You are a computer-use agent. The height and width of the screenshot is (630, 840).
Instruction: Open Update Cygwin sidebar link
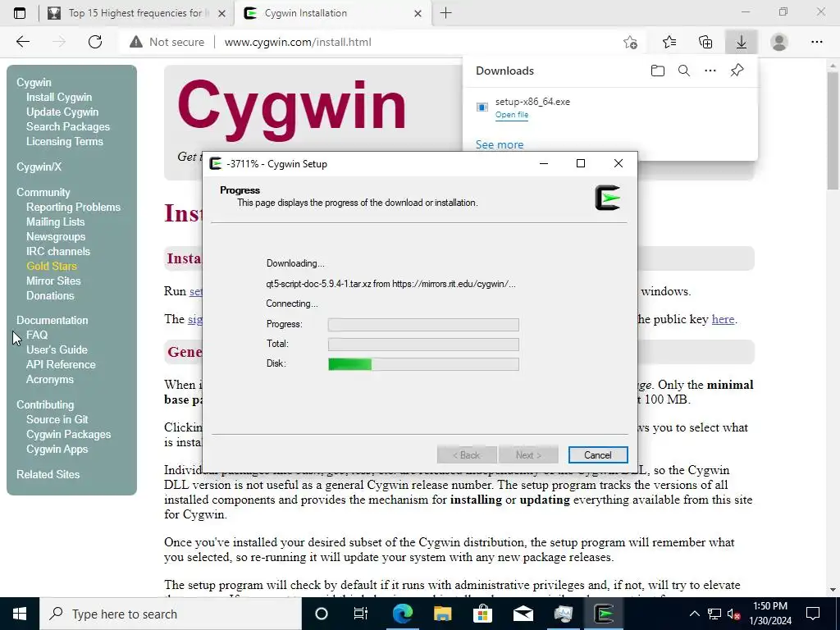(62, 112)
